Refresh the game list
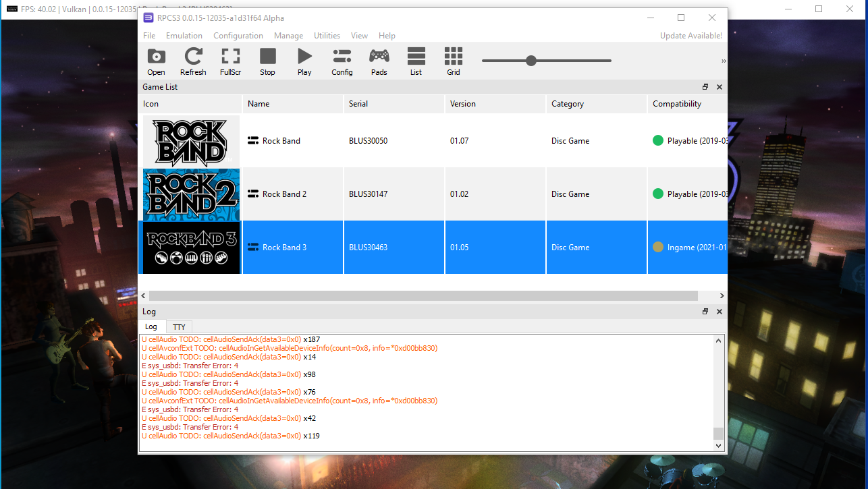 tap(193, 61)
